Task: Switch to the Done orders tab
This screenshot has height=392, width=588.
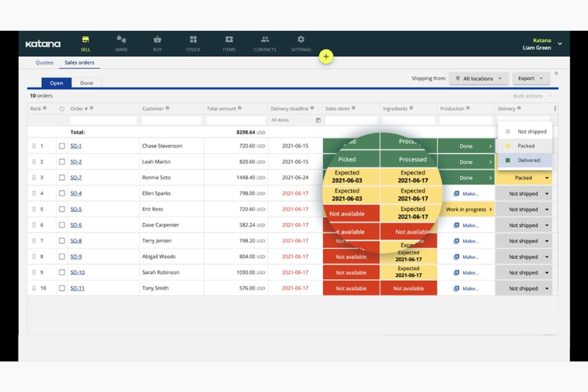Action: (87, 83)
